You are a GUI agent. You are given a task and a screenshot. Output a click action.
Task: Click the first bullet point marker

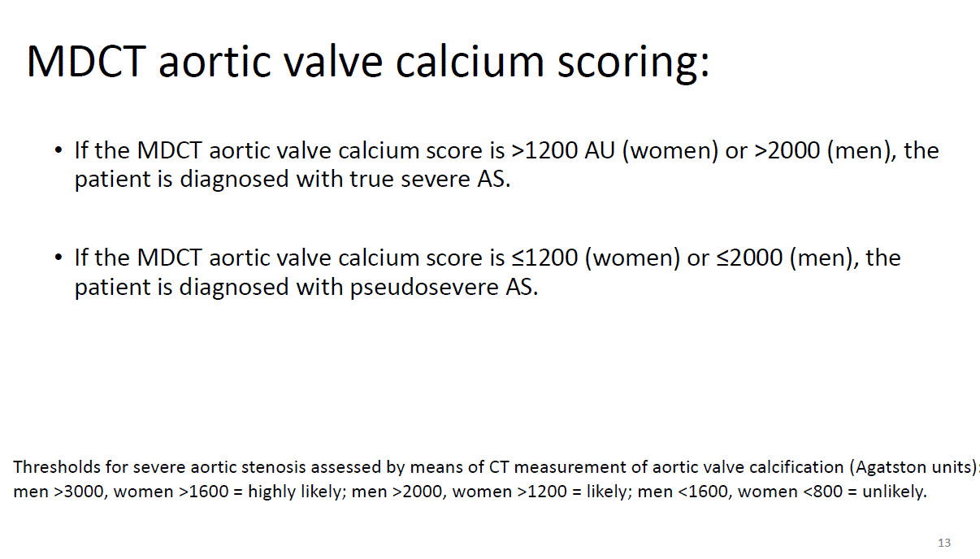click(x=58, y=152)
